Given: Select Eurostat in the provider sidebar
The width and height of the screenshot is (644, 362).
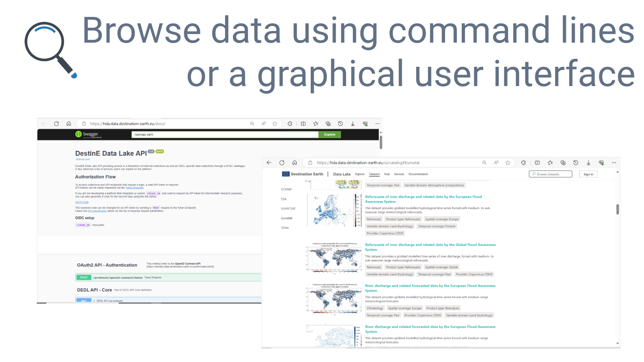Looking at the screenshot, I should tap(287, 218).
